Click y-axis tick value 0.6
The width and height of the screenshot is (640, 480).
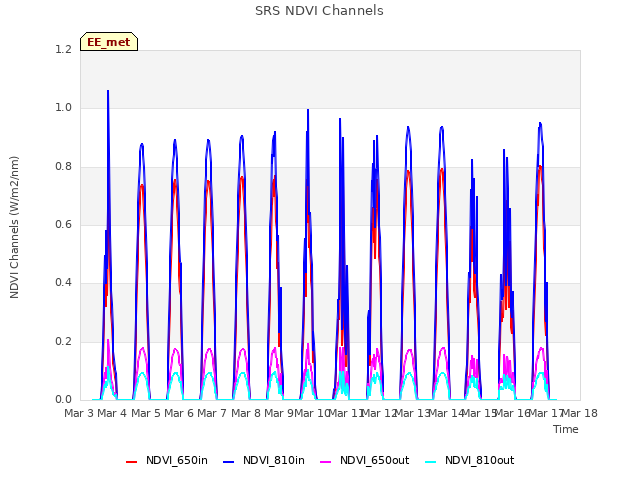tap(63, 224)
